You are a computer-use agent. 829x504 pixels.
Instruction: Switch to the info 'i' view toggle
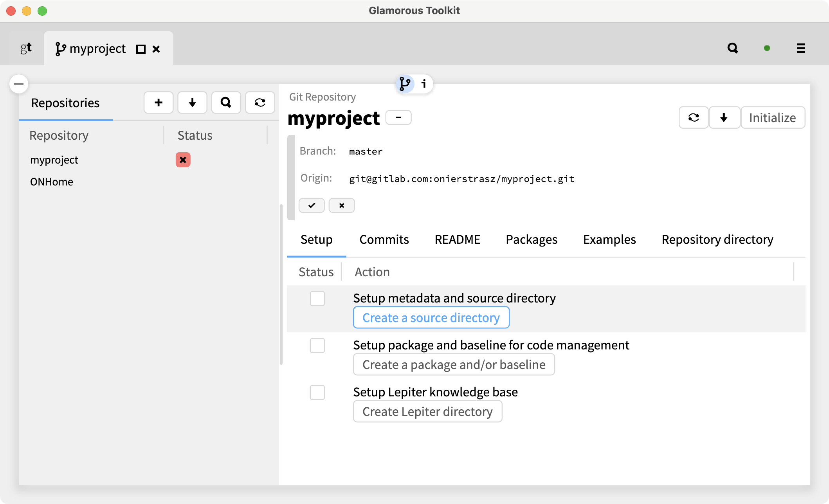tap(424, 84)
